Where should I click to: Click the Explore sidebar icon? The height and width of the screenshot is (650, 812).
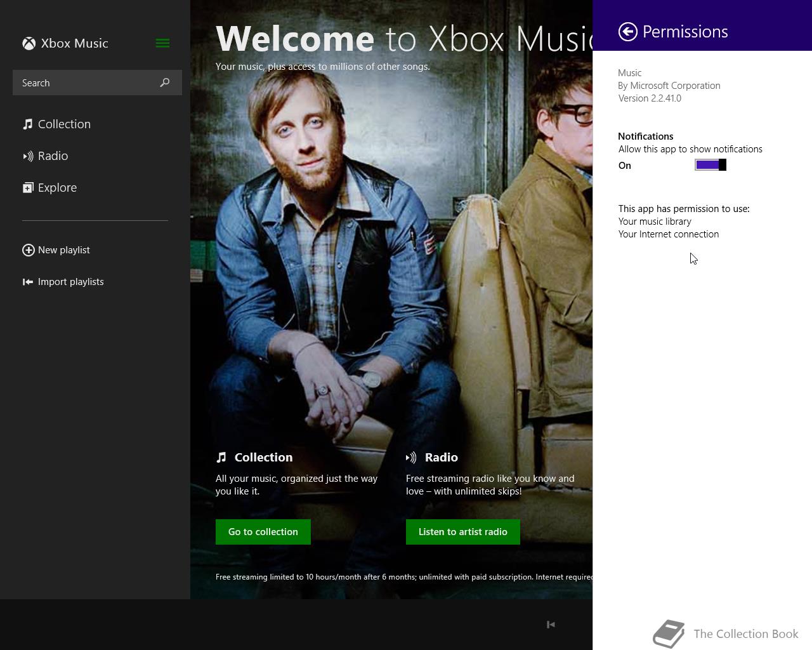point(28,187)
